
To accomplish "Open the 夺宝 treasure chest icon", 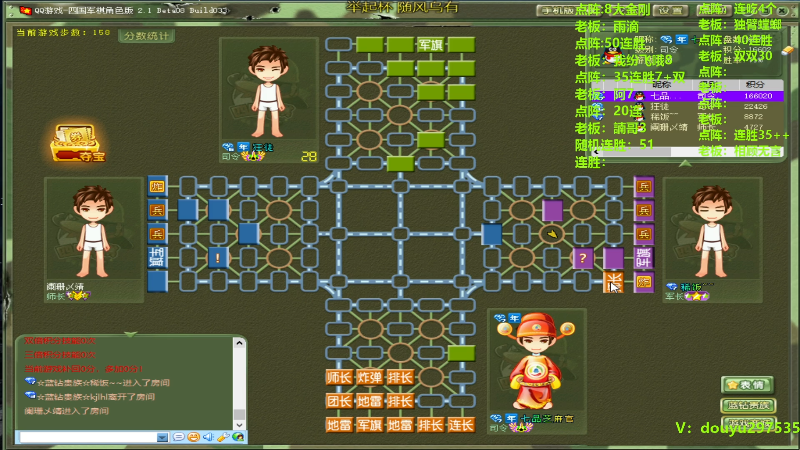I will tap(78, 143).
